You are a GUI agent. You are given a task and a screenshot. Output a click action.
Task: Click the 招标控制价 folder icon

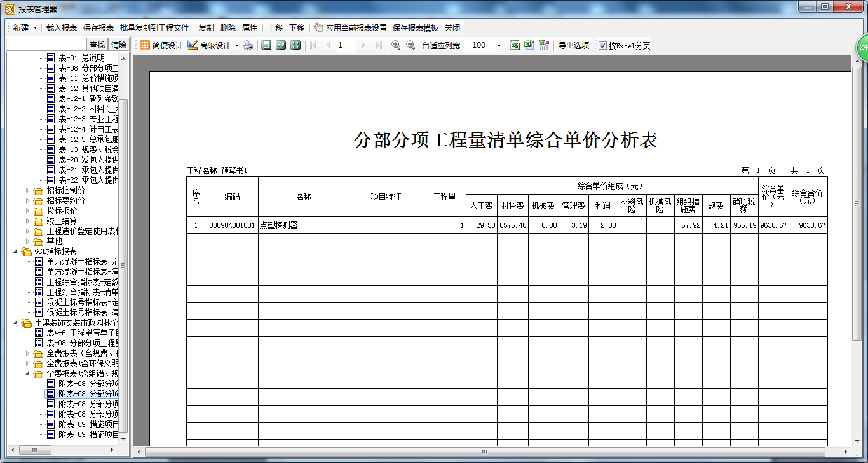[x=38, y=190]
